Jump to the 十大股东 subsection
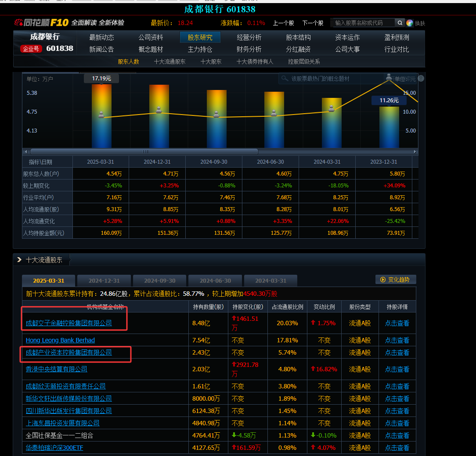476x456 pixels. point(211,61)
